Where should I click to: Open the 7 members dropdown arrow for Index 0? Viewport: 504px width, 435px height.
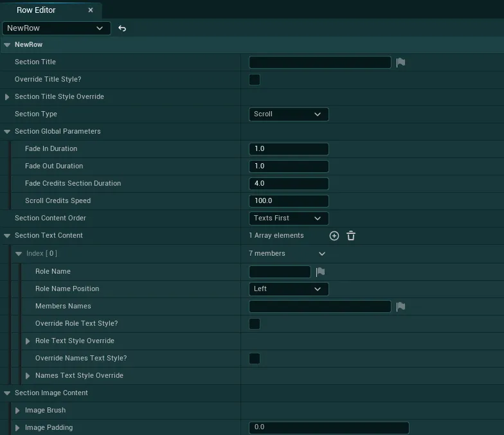point(322,254)
